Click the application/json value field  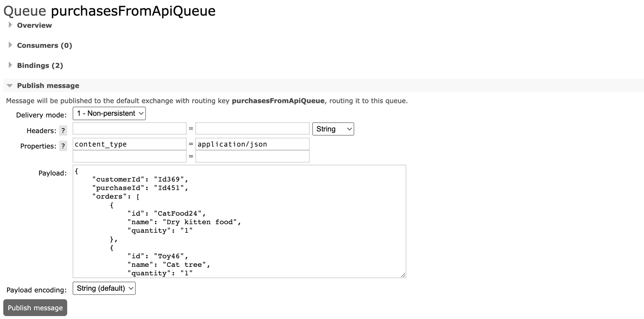pos(252,144)
